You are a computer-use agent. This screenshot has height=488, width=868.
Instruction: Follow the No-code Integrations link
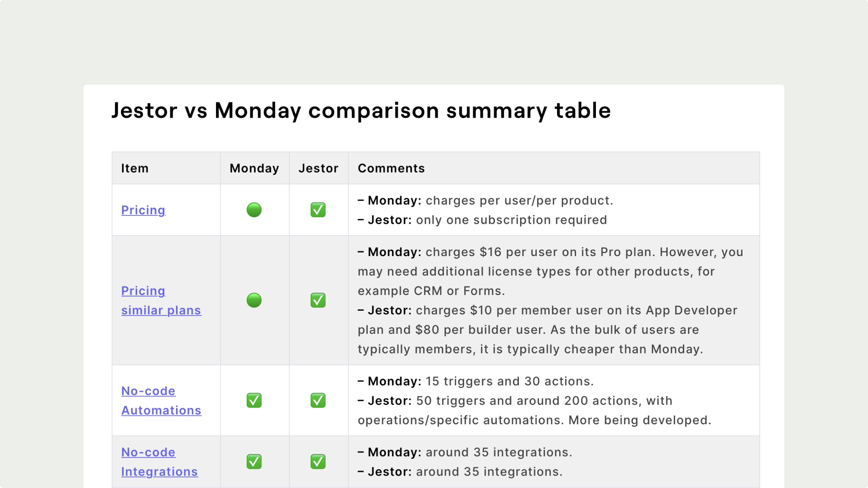160,462
